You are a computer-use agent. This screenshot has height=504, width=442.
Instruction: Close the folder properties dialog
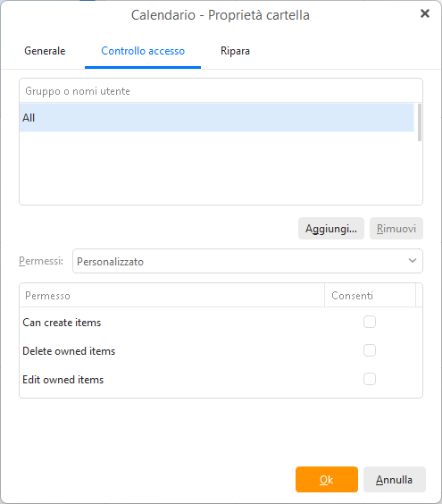click(425, 13)
